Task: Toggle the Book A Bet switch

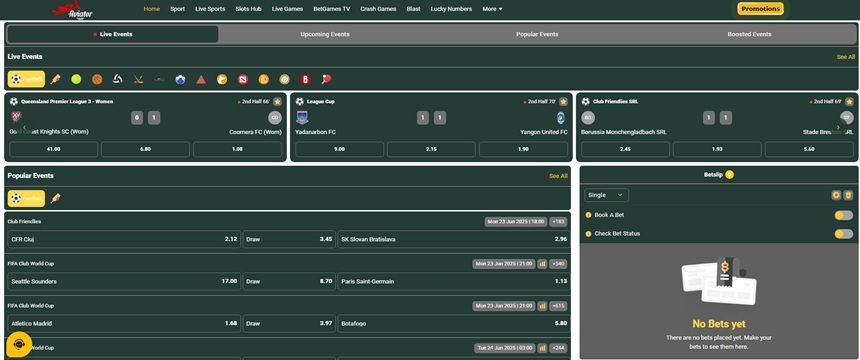Action: (844, 215)
